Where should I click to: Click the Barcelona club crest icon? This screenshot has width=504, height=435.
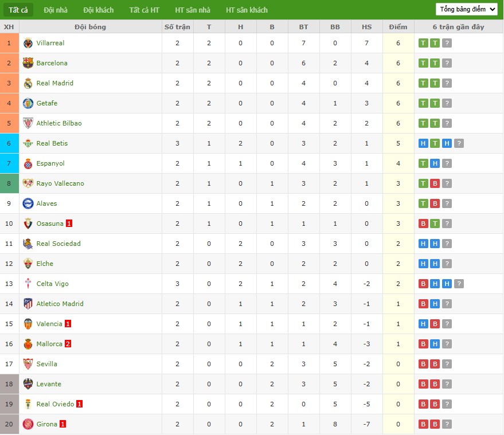pyautogui.click(x=28, y=63)
